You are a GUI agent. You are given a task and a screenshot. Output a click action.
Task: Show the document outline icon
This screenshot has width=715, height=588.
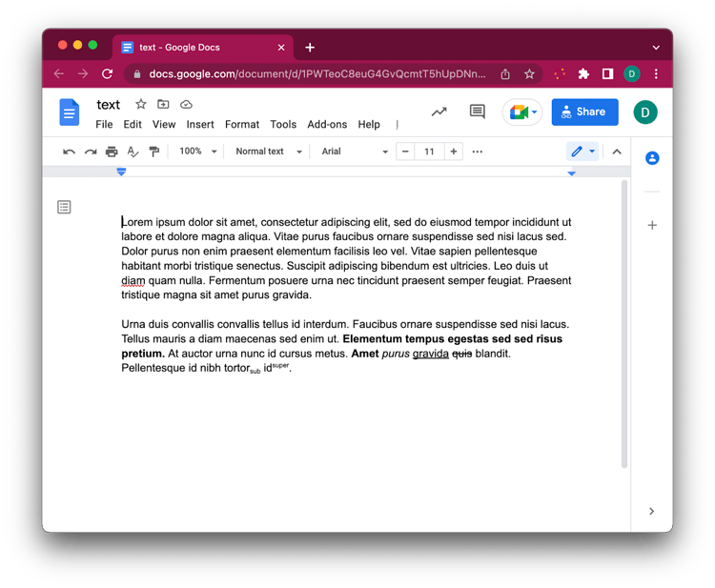tap(64, 207)
